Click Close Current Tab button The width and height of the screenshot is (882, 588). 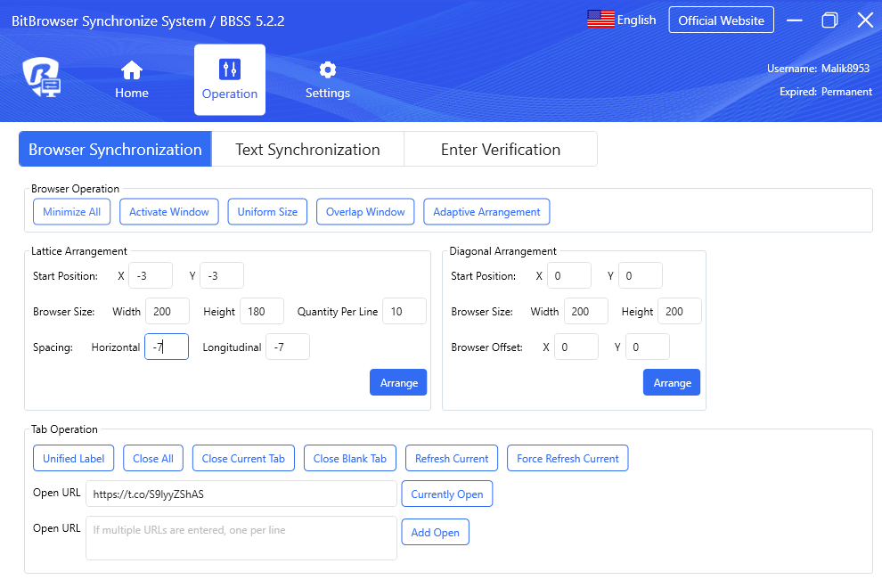pyautogui.click(x=243, y=459)
